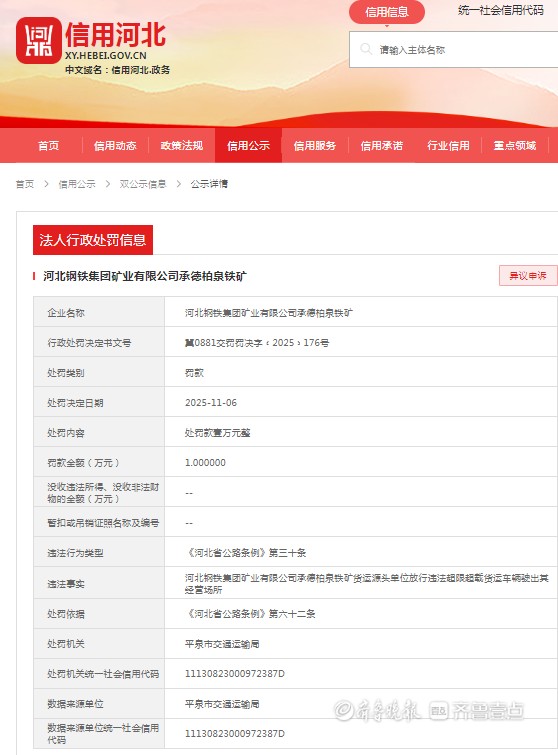Screen dimensions: 558x755
Task: Open the 信用动态 menu item
Action: pos(115,145)
